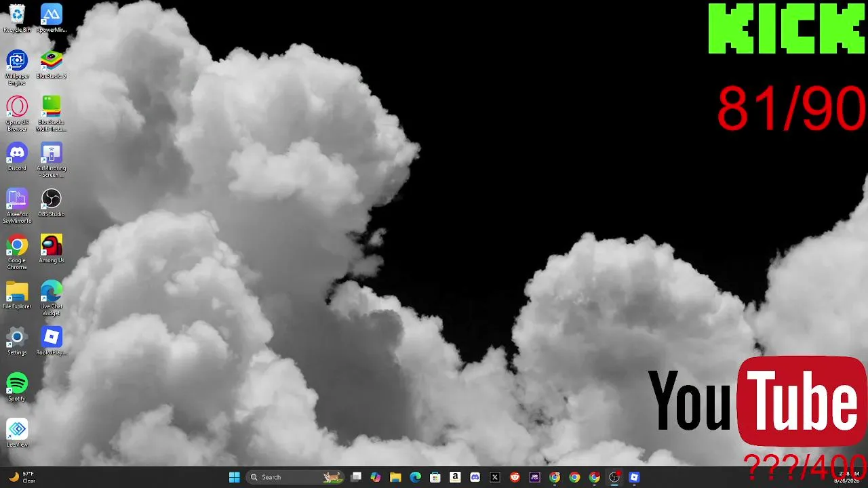Select the Wallpaper Engine desktop shortcut
This screenshot has width=868, height=488.
point(17,68)
